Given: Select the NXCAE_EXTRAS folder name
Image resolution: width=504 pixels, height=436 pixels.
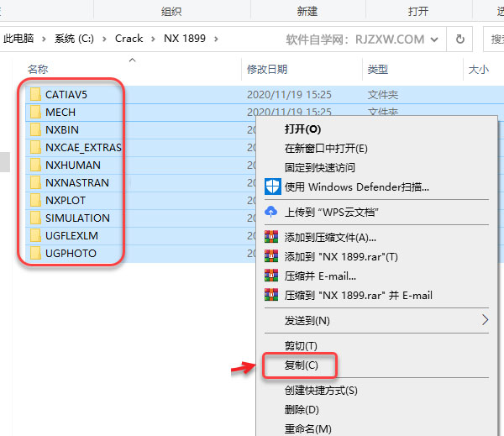Looking at the screenshot, I should 83,148.
